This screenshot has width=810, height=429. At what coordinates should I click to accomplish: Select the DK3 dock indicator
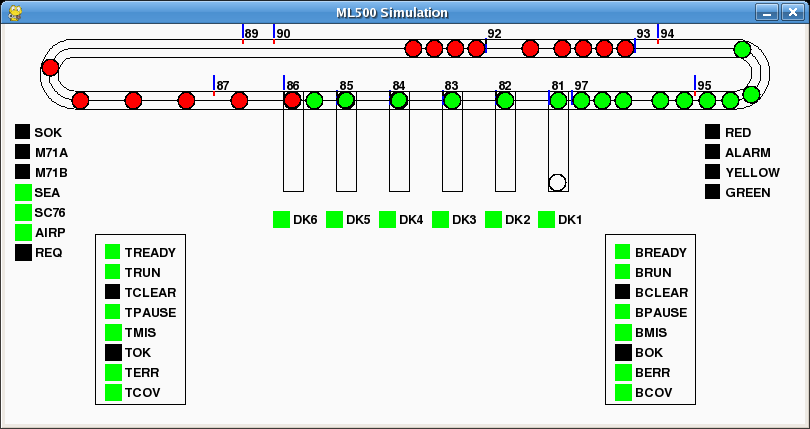coord(440,219)
